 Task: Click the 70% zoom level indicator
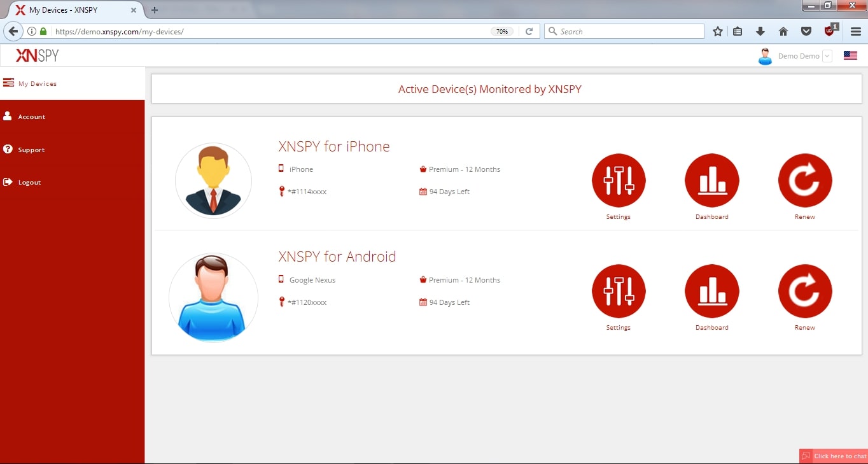point(502,31)
